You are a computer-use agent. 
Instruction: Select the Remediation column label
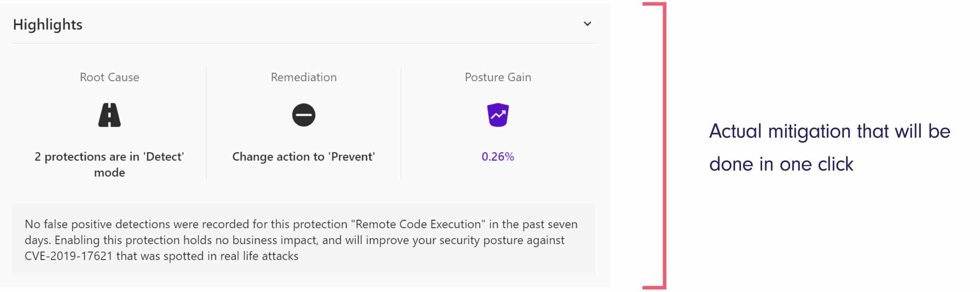click(x=304, y=77)
